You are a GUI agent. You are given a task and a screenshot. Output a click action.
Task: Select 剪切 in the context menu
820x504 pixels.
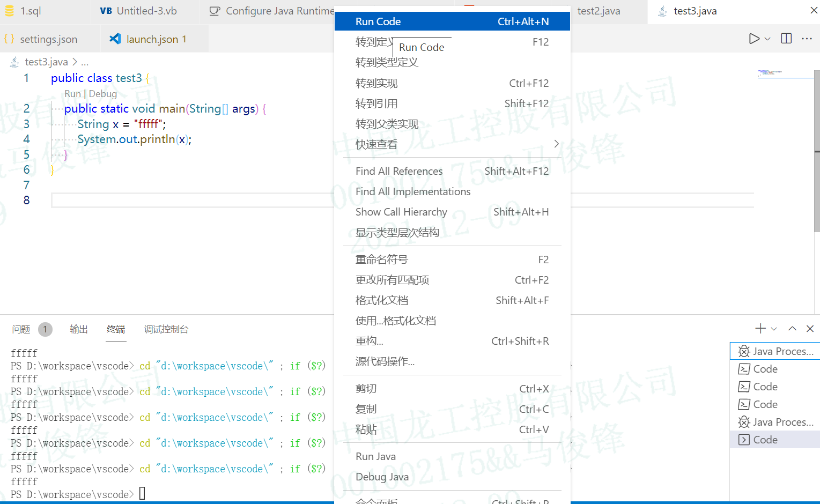(452, 389)
